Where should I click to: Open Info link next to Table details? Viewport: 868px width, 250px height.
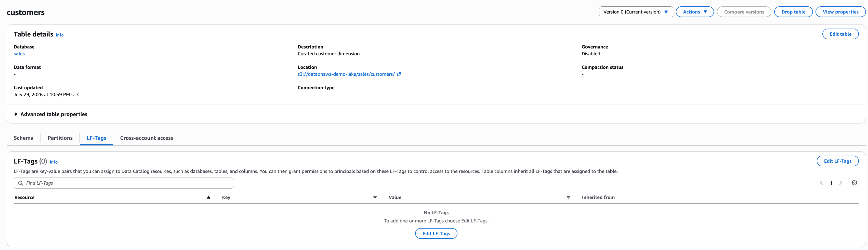(60, 35)
